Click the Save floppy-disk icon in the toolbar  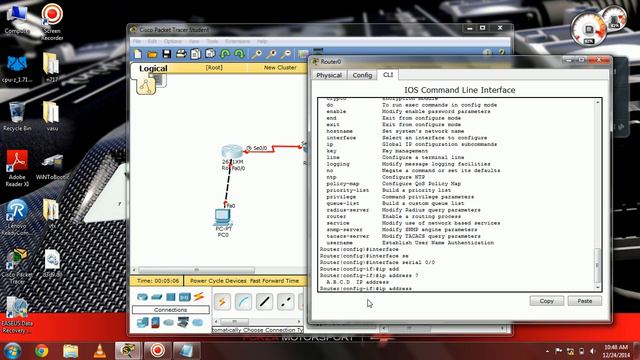(167, 54)
